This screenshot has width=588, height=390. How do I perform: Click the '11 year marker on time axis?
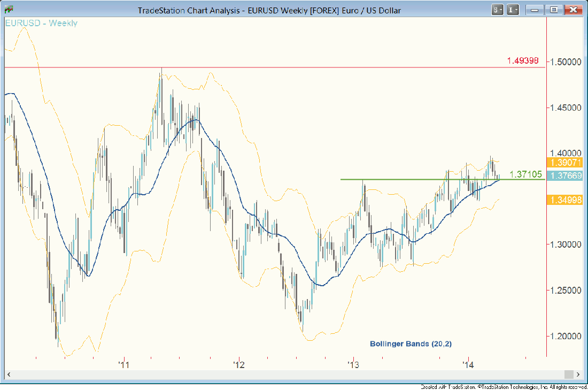pyautogui.click(x=124, y=365)
